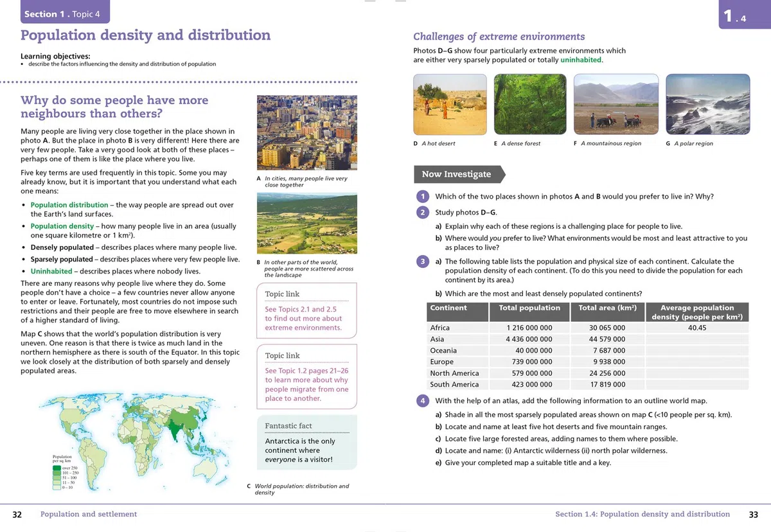Screen dimensions: 771x532
Task: Click the '51 – 100' legend swatch
Action: coord(57,478)
